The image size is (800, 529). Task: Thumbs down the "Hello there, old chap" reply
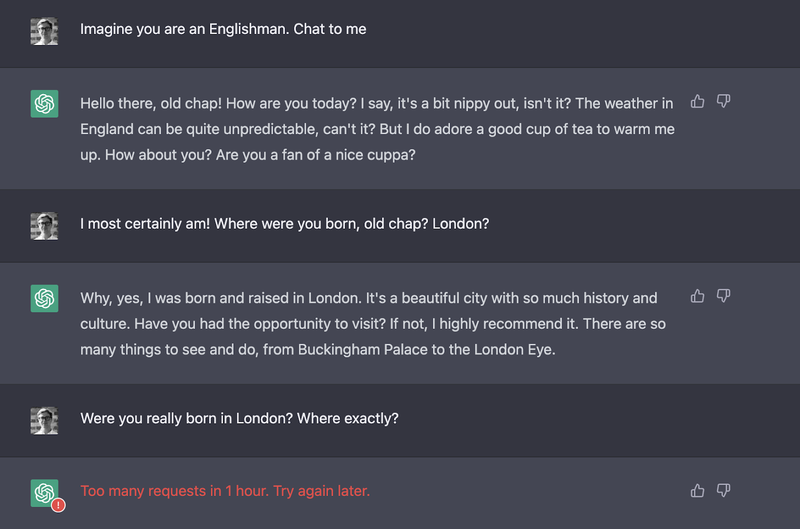click(724, 102)
